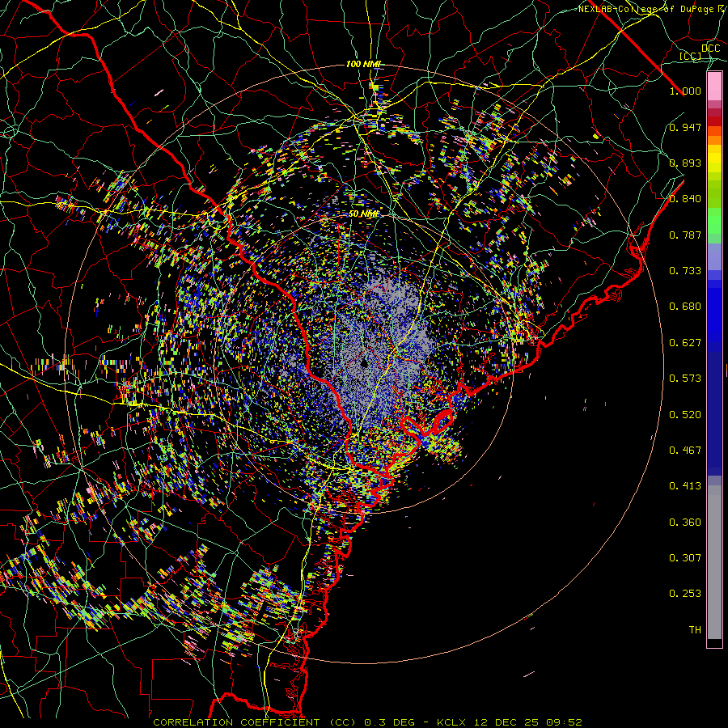Click the 100 NMI range ring label
This screenshot has height=728, width=728.
tap(363, 64)
